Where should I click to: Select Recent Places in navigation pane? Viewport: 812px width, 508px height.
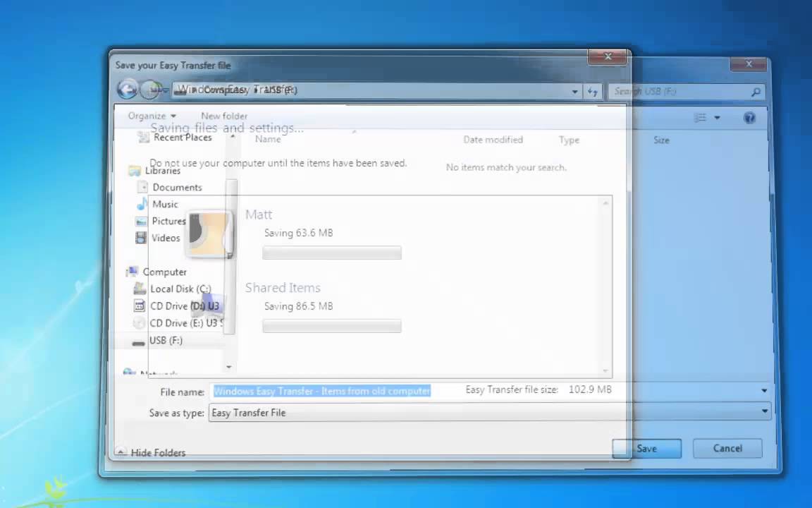(183, 138)
